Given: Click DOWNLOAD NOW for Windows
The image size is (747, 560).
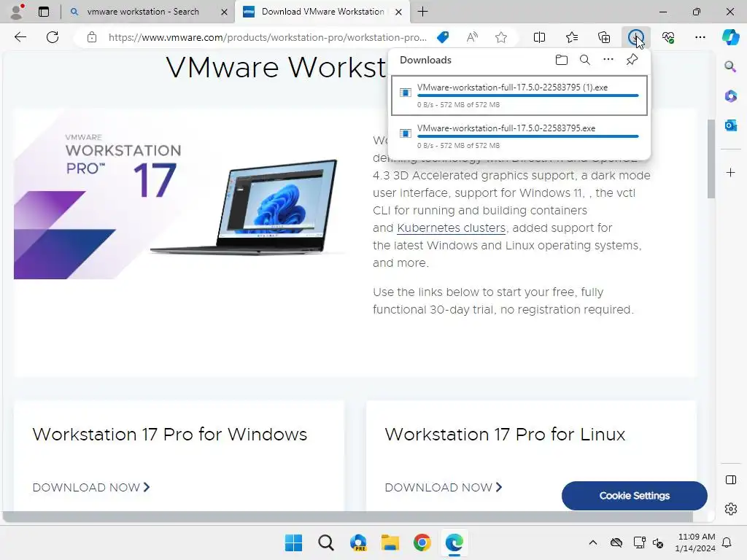Looking at the screenshot, I should pyautogui.click(x=91, y=487).
